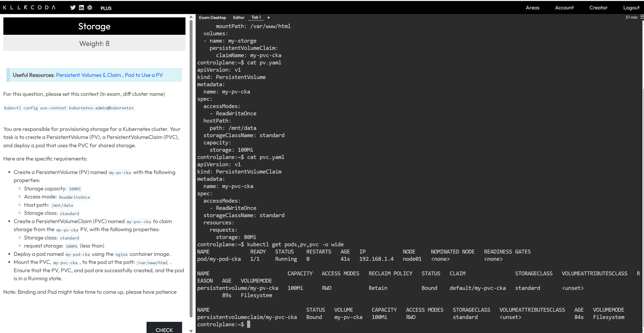
Task: Open the LinkedIn icon link
Action: (81, 8)
